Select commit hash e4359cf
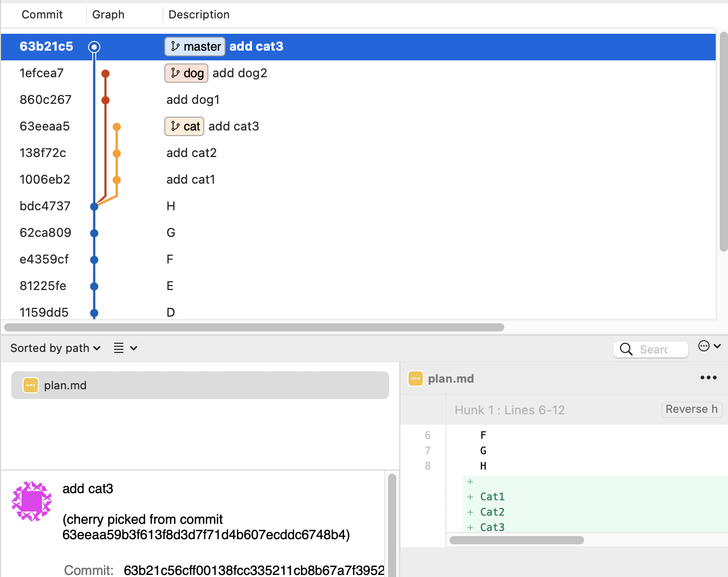 pos(44,259)
